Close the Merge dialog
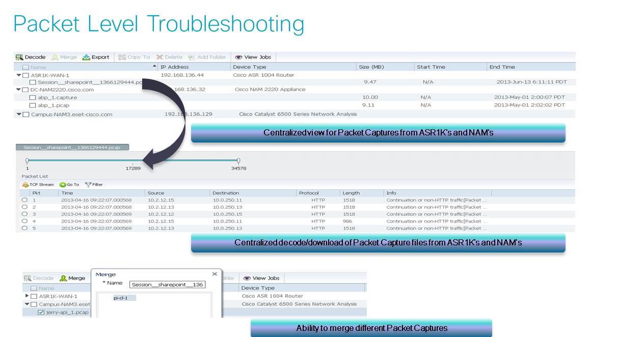Viewport: 644px width, 337px height. [x=214, y=274]
